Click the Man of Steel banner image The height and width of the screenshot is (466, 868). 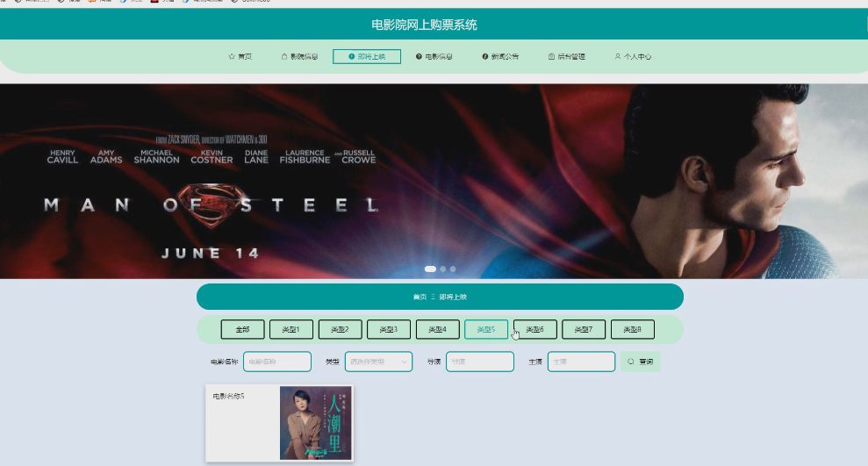click(434, 182)
